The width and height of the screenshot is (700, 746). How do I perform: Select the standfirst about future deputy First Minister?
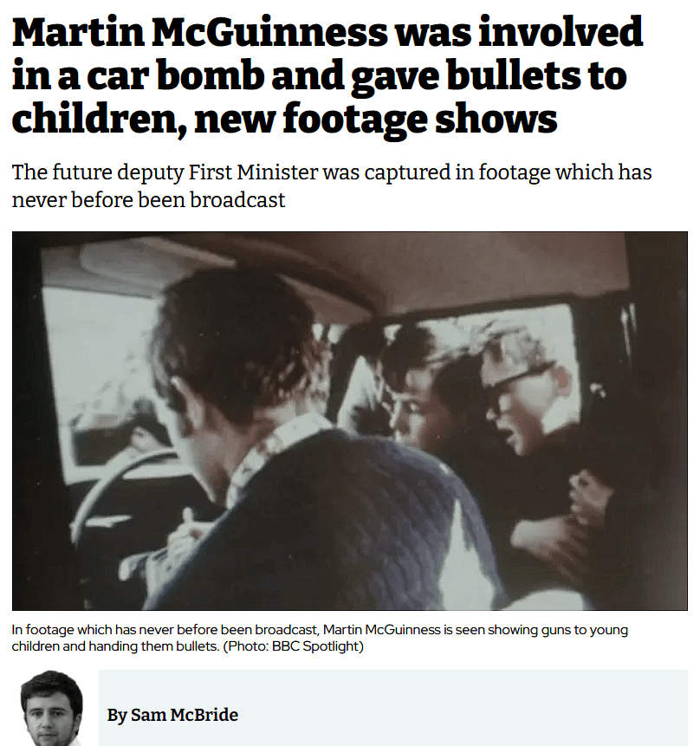coord(332,185)
